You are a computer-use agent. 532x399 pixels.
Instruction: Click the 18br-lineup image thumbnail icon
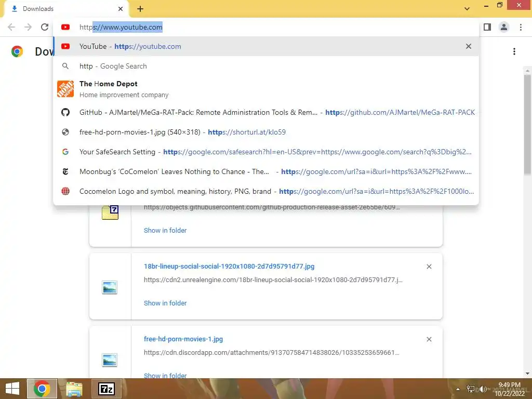(x=110, y=287)
